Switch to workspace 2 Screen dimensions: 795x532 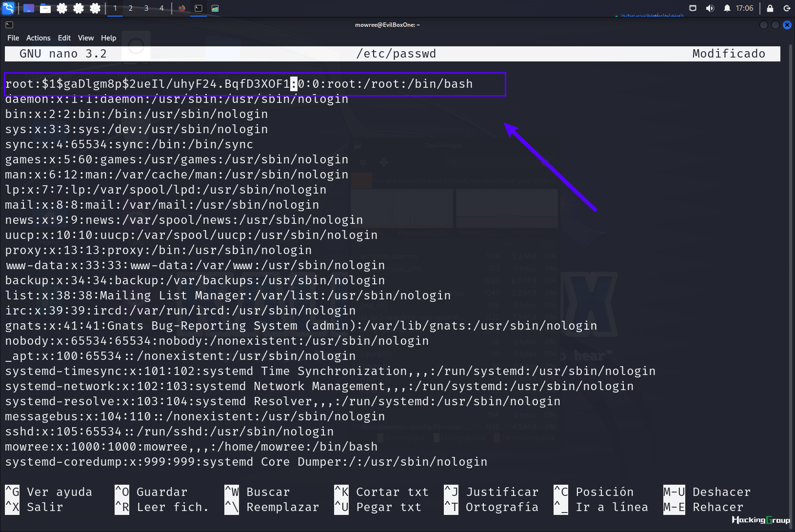point(131,8)
